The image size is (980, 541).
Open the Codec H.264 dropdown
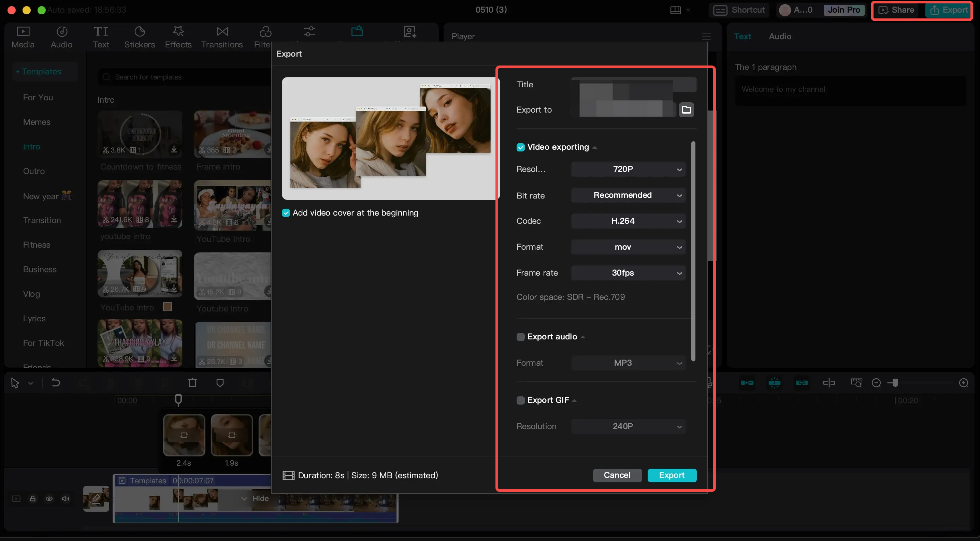(628, 221)
